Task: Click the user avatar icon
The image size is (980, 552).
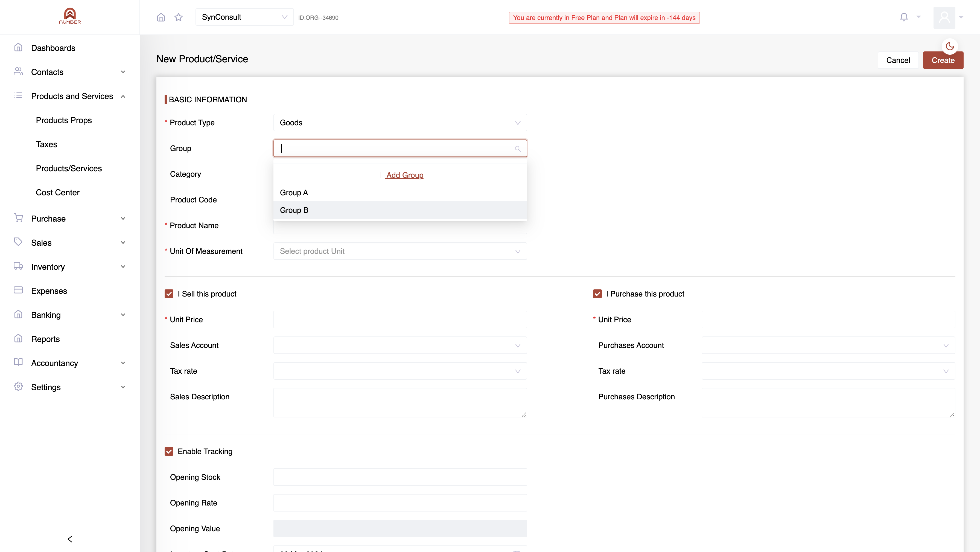Action: (944, 18)
